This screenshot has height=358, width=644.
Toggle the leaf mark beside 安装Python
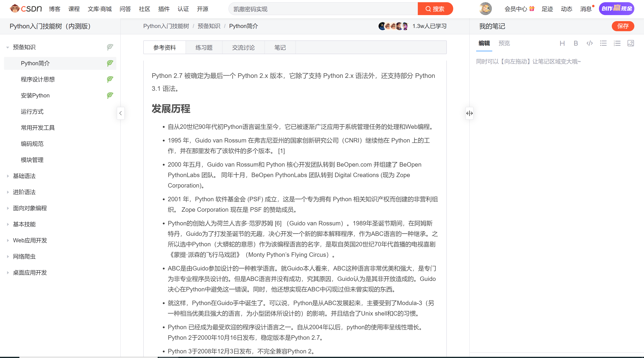[110, 95]
